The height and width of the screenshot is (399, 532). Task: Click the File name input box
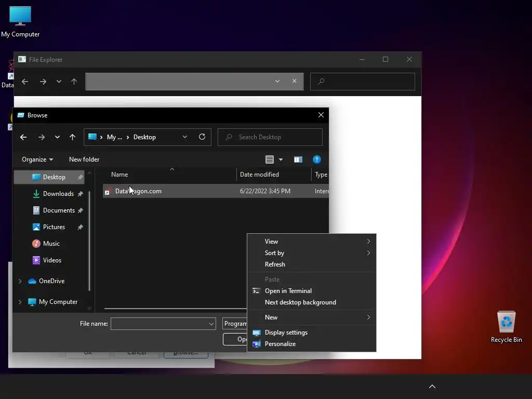[x=159, y=324]
